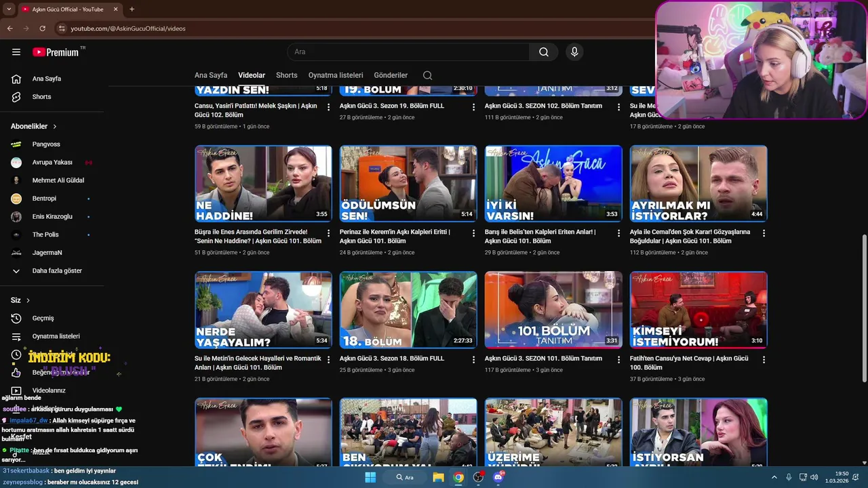Image resolution: width=868 pixels, height=488 pixels.
Task: Close the Aşkın Gücü Official tab
Action: (115, 9)
